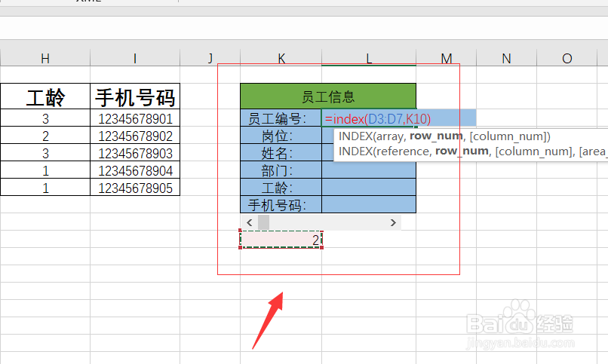Click the 工龄 cell beside 12345678904
The image size is (608, 364).
45,170
